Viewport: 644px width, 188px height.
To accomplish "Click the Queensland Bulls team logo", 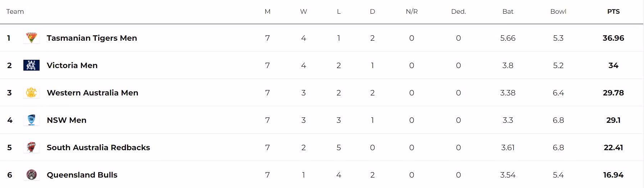I will [x=31, y=175].
